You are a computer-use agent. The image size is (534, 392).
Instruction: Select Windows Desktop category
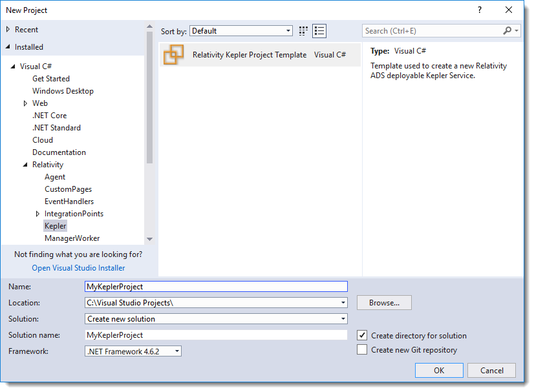coord(63,91)
